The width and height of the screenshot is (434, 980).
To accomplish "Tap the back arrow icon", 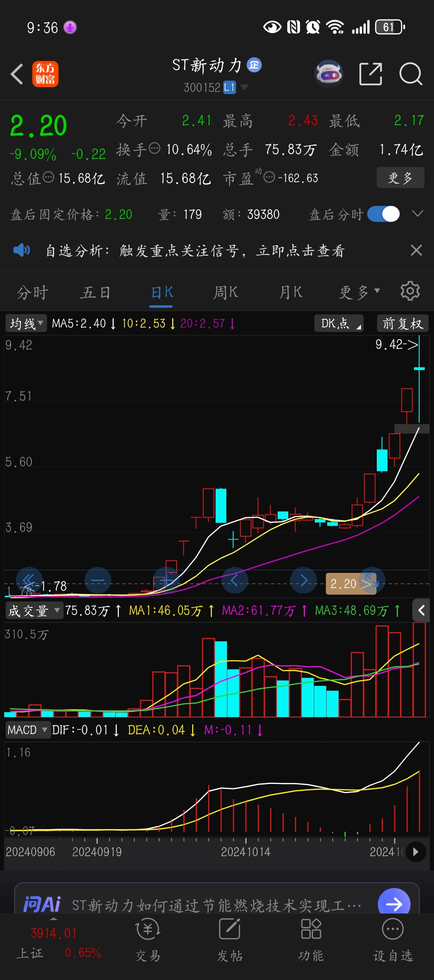I will (x=17, y=74).
